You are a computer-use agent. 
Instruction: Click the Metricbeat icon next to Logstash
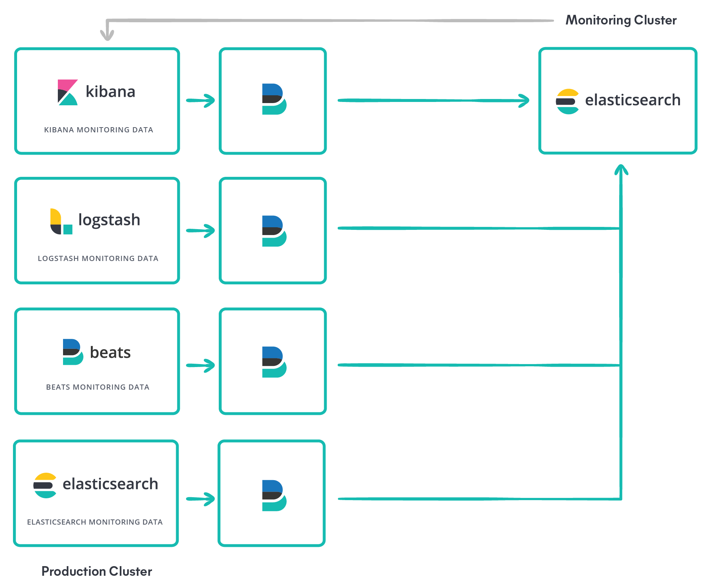click(x=274, y=231)
